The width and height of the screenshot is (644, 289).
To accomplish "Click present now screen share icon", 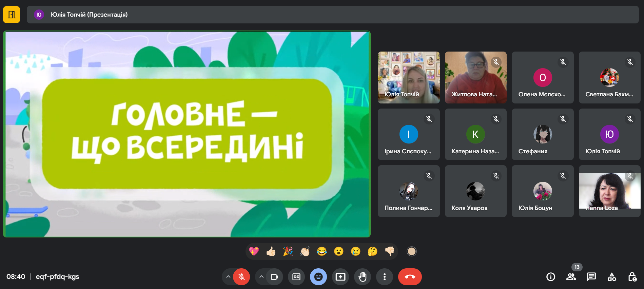I will 340,277.
